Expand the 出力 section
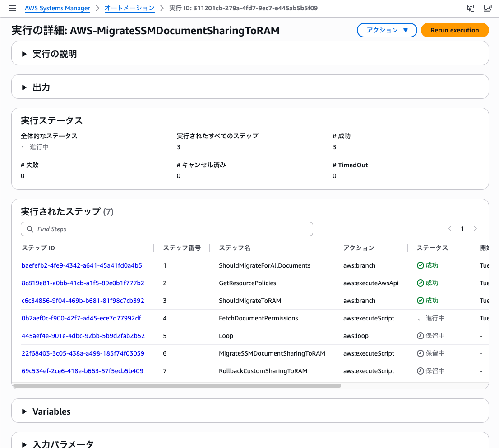The height and width of the screenshot is (448, 499). 24,87
